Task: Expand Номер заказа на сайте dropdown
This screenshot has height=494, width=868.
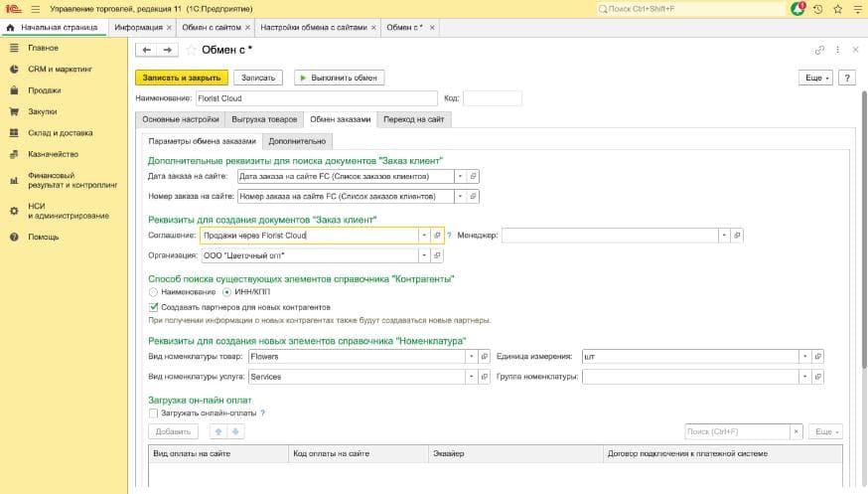Action: [460, 196]
